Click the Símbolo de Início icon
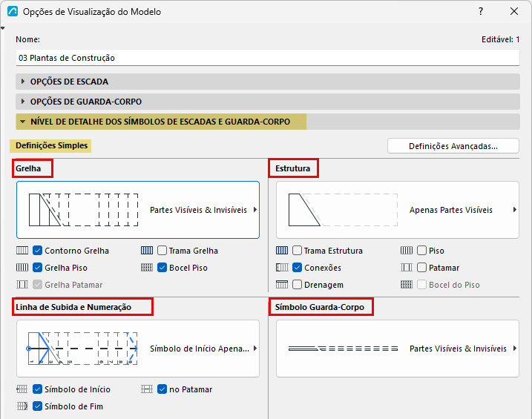Image resolution: width=532 pixels, height=419 pixels. point(22,389)
